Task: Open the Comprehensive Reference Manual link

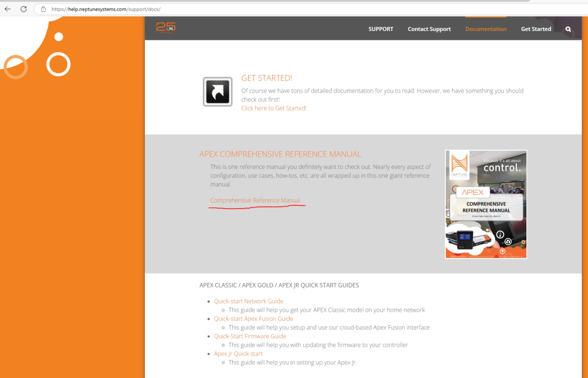Action: point(255,200)
